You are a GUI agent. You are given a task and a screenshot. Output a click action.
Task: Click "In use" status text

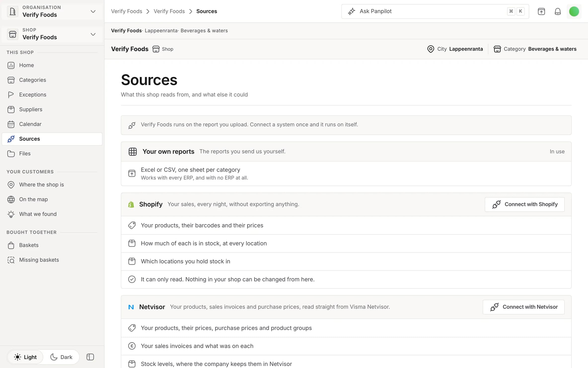point(557,151)
